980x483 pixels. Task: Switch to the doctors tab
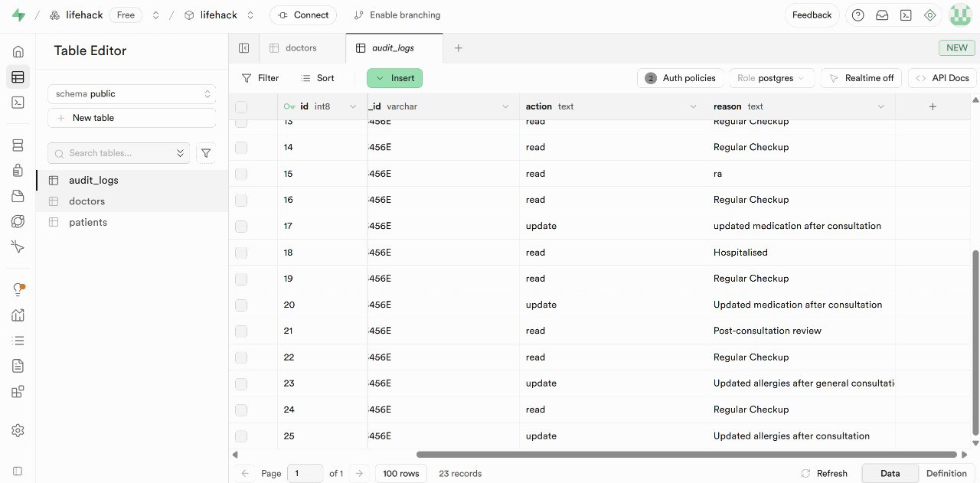(x=302, y=47)
